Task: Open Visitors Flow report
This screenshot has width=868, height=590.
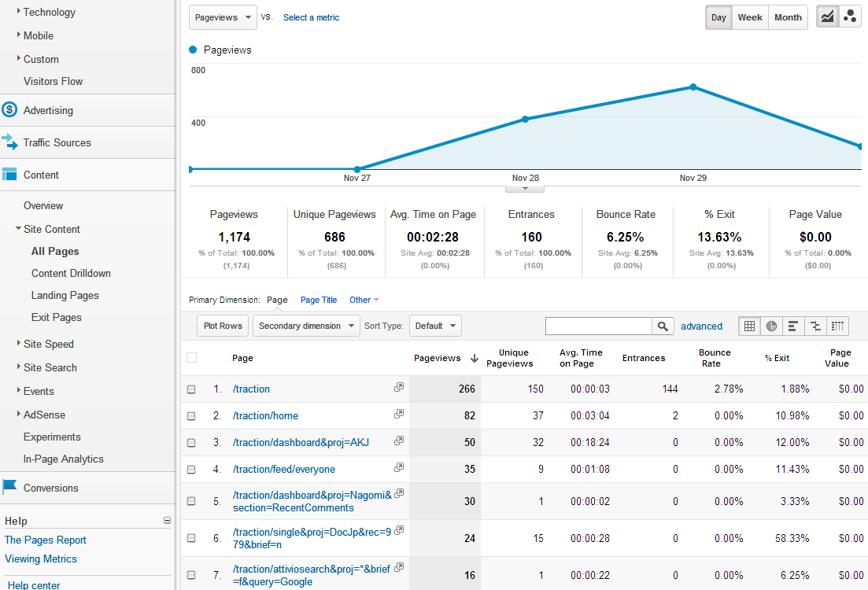Action: (x=54, y=81)
